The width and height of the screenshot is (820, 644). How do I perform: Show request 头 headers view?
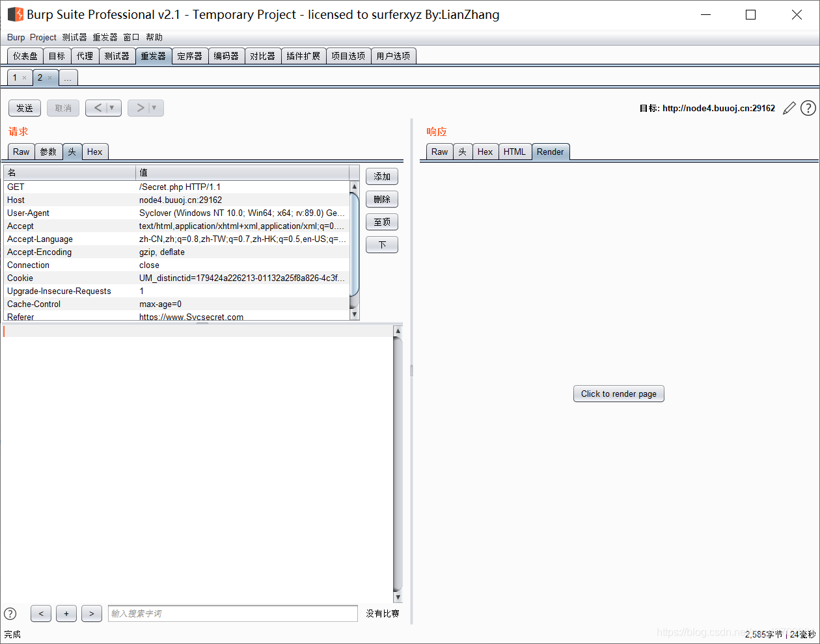pyautogui.click(x=72, y=152)
